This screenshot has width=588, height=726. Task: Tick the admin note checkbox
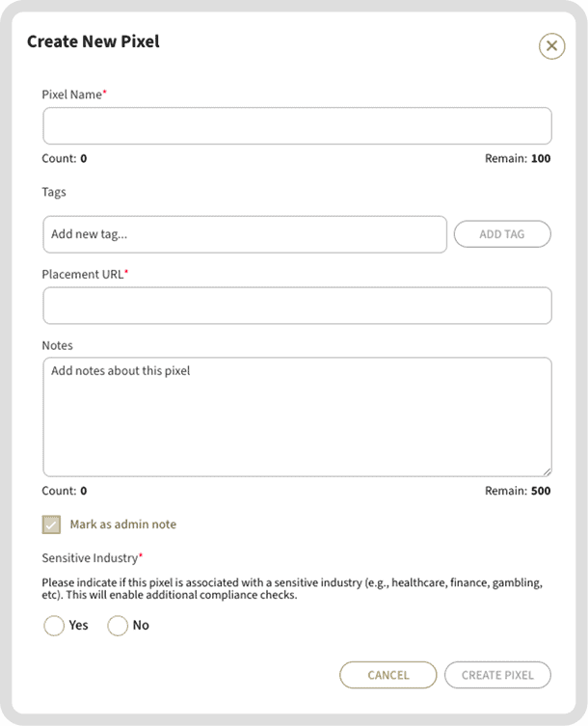coord(51,524)
